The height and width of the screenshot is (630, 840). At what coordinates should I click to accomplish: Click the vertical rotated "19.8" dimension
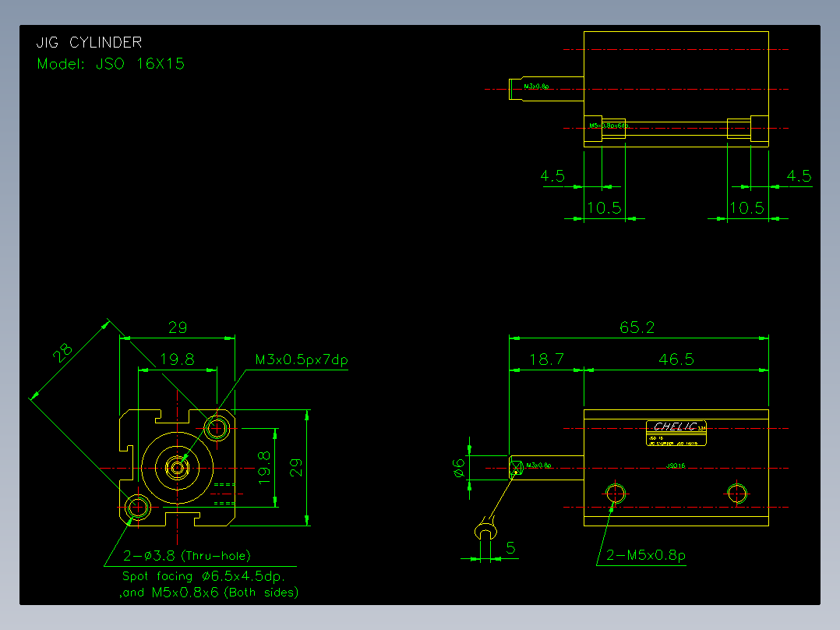(264, 468)
